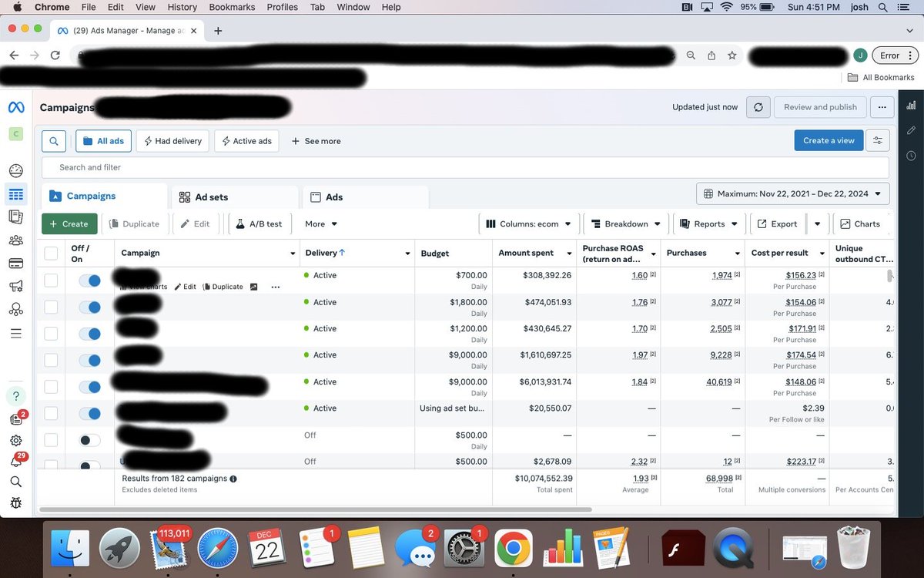Select the Audiences icon in the sidebar

coord(15,240)
